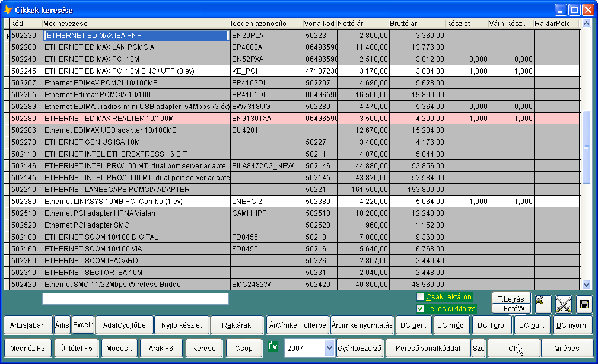
Task: Click the search text field below the table
Action: (x=135, y=298)
